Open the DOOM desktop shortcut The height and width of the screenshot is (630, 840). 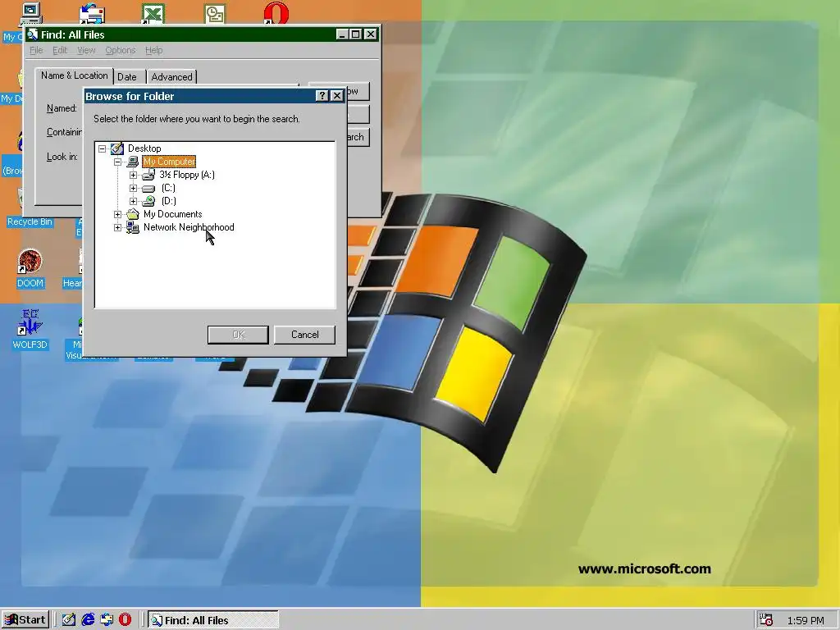30,261
